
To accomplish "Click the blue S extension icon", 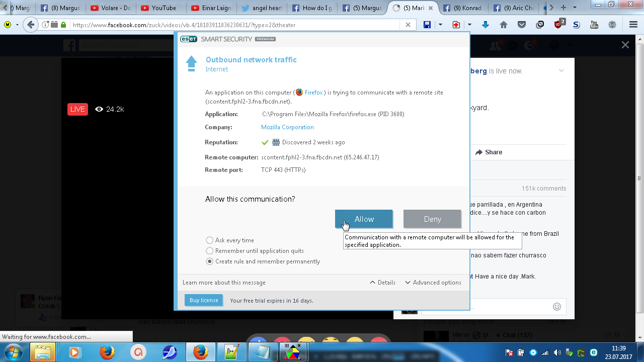I will coord(576,25).
